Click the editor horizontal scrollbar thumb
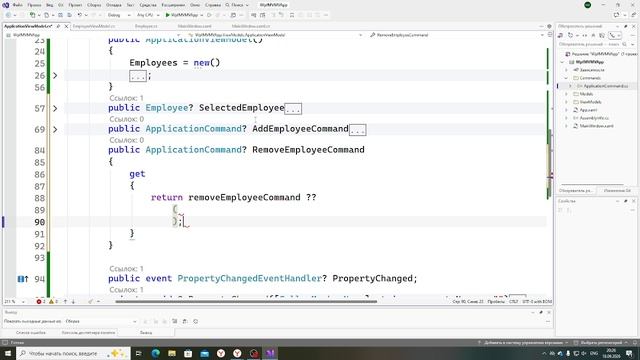Image resolution: width=640 pixels, height=360 pixels. (x=246, y=302)
